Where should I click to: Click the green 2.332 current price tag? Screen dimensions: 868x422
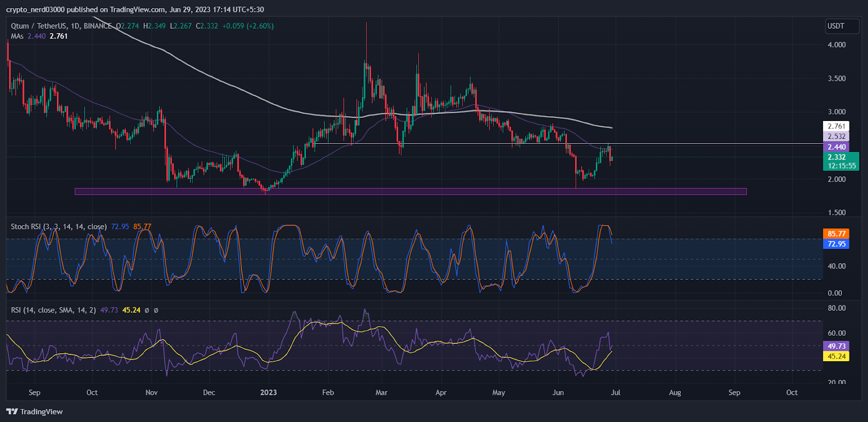(x=836, y=157)
